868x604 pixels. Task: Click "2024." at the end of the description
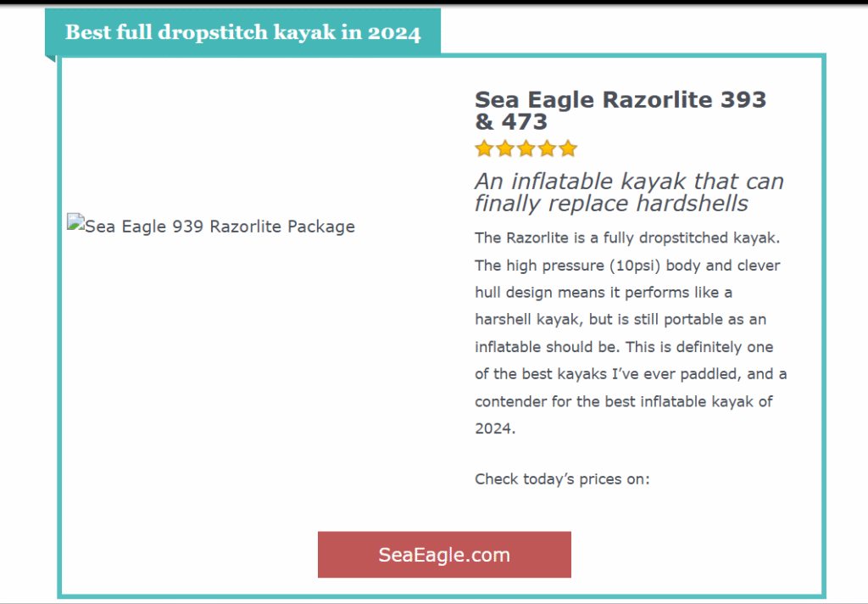(x=495, y=428)
